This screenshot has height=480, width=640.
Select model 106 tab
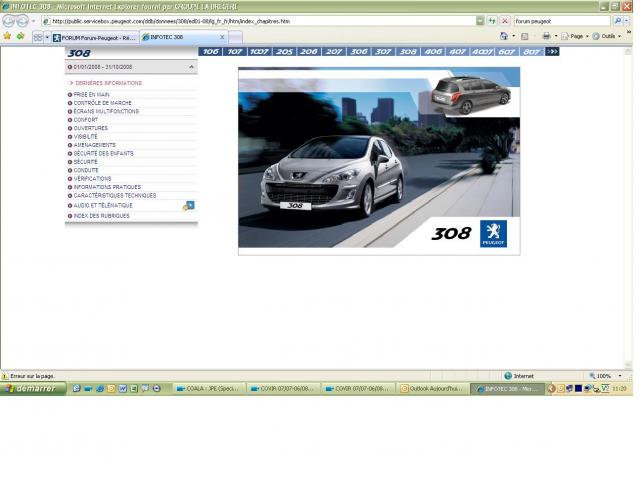(211, 51)
